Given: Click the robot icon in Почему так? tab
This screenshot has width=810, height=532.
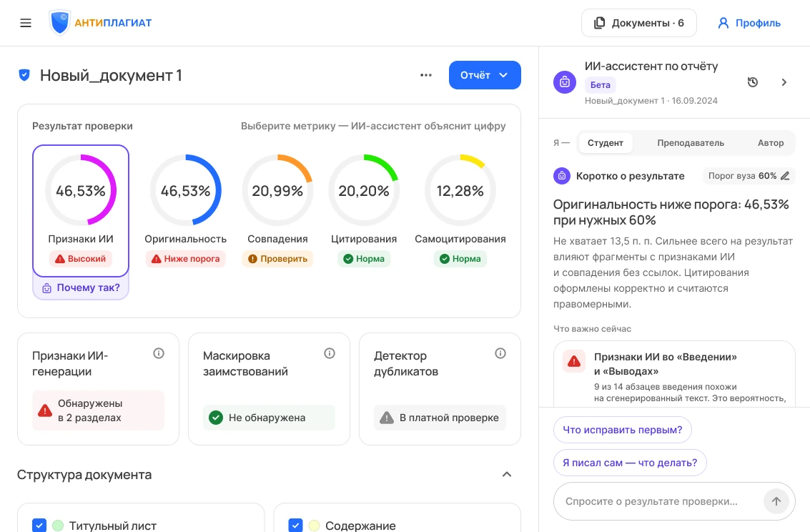Looking at the screenshot, I should [x=46, y=288].
